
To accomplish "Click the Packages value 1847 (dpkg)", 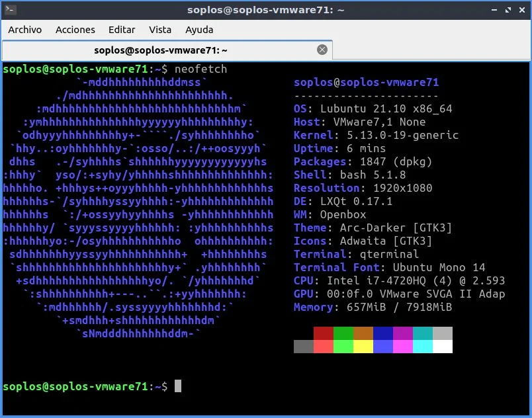I will click(396, 161).
